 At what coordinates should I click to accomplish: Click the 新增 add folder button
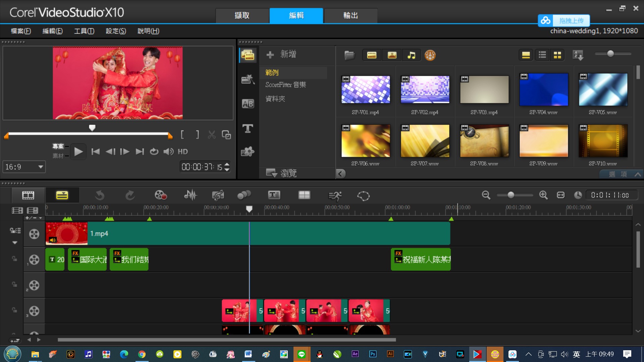click(x=281, y=54)
